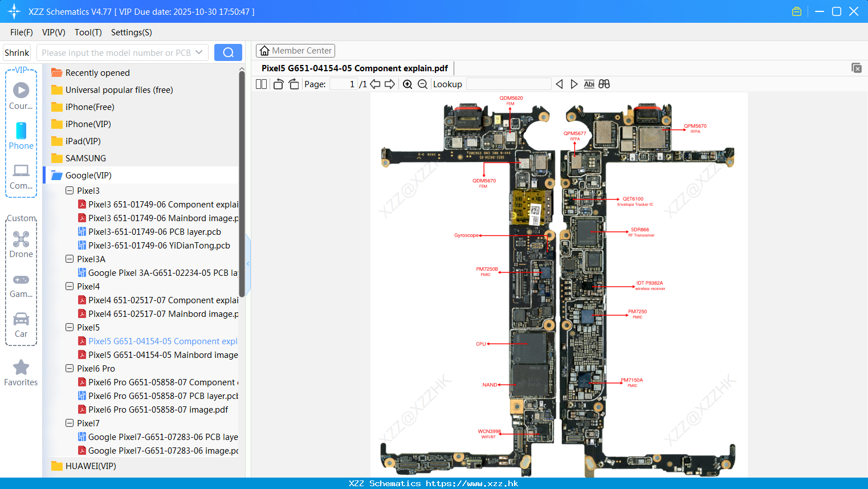Viewport: 868px width, 489px height.
Task: Open the Tool(T) menu
Action: click(88, 32)
